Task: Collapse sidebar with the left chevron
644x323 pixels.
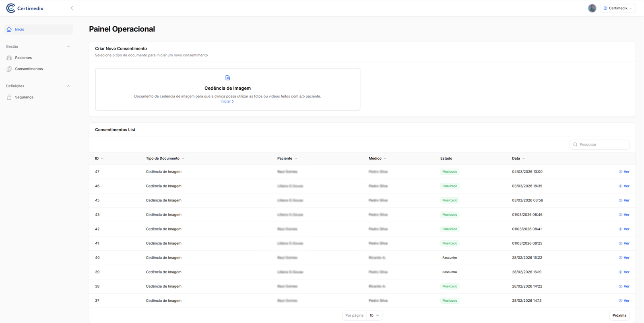Action: coord(72,8)
